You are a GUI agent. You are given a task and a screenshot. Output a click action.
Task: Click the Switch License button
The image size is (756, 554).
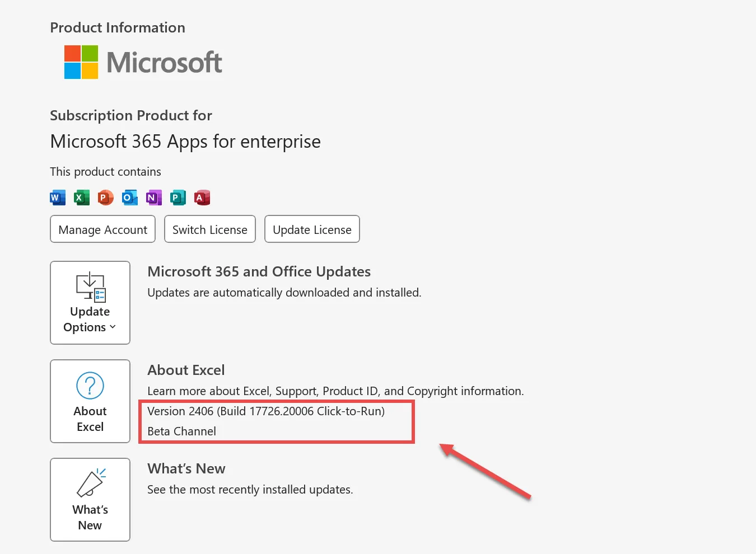pos(209,229)
